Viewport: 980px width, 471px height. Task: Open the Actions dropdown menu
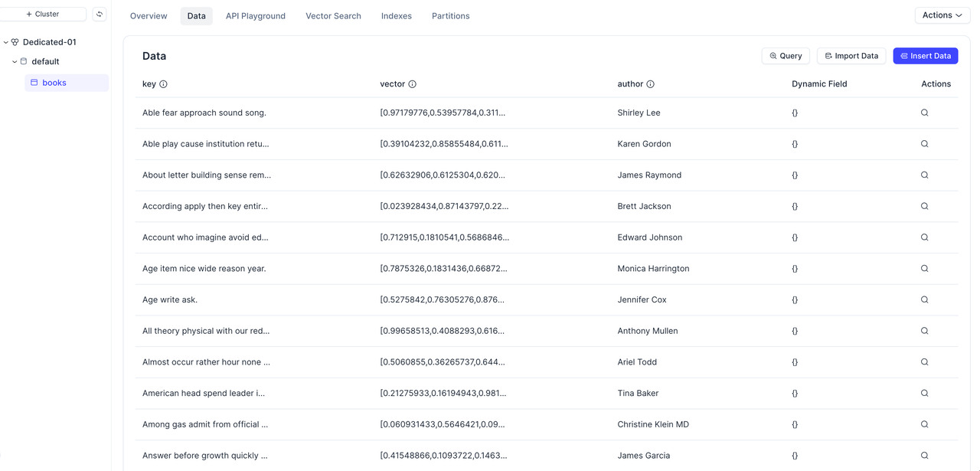tap(942, 15)
